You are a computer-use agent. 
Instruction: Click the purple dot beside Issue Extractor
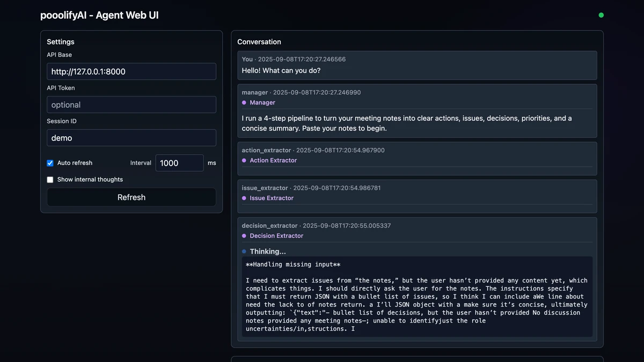click(x=244, y=198)
